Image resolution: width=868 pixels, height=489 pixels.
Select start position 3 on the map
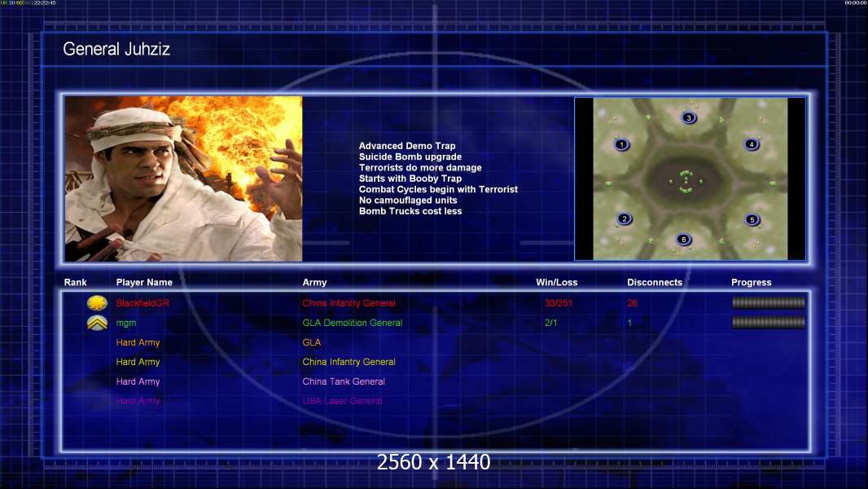689,118
